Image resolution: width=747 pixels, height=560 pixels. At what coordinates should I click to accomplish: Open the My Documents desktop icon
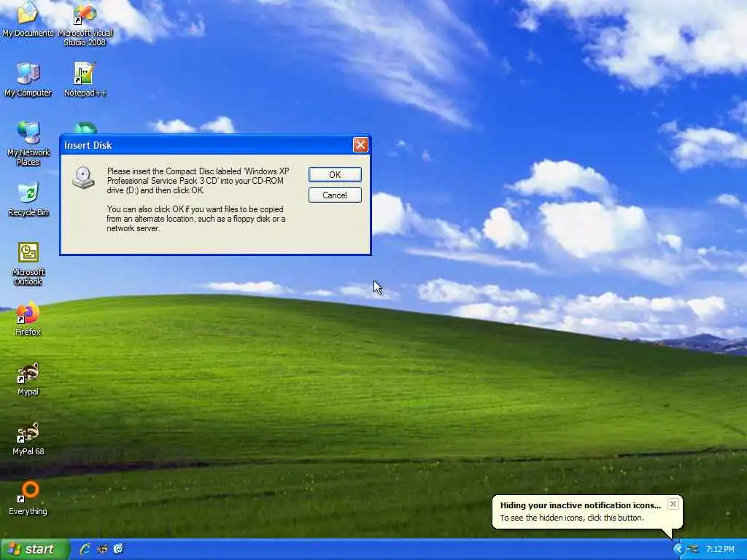[x=28, y=19]
